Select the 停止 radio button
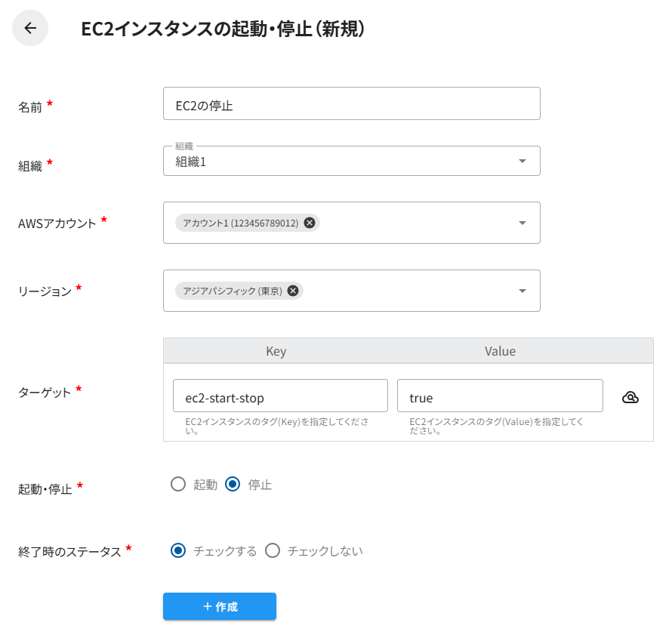Viewport: 672px width, 644px height. point(233,485)
